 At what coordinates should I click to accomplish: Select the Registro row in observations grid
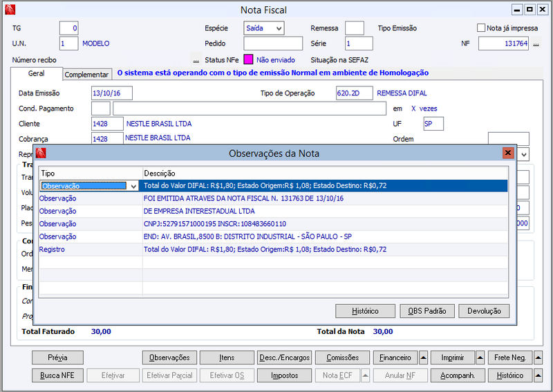tap(273, 250)
